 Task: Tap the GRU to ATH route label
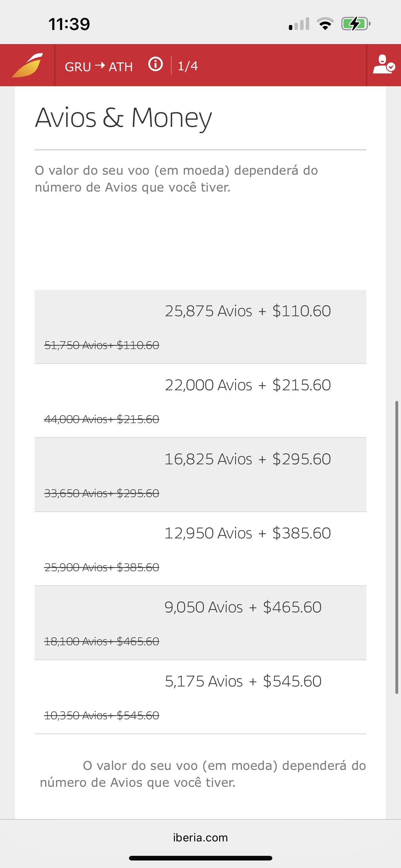[x=99, y=66]
